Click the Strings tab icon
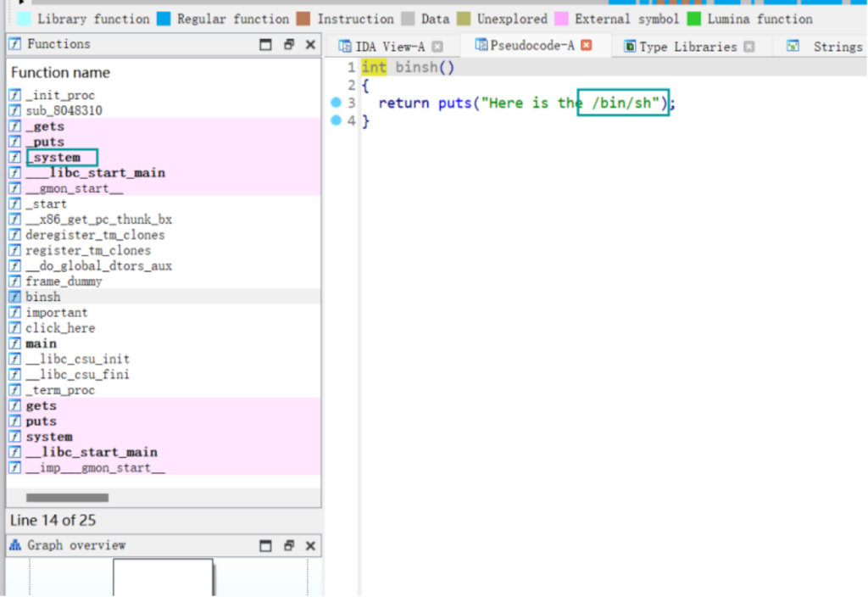Image resolution: width=868 pixels, height=597 pixels. (x=793, y=47)
